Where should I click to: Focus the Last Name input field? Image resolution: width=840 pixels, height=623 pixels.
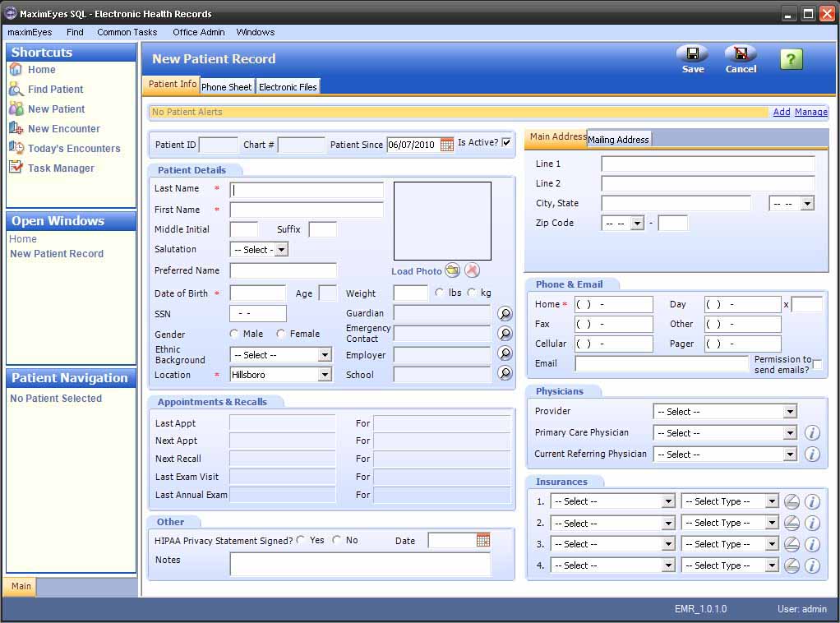pyautogui.click(x=307, y=190)
